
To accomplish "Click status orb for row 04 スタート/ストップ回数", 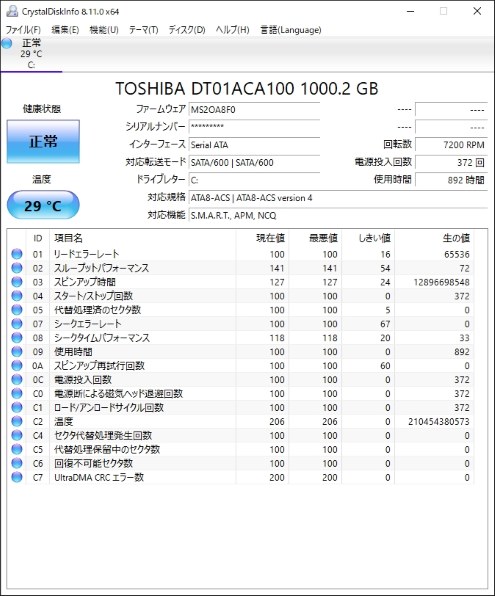I will [17, 296].
